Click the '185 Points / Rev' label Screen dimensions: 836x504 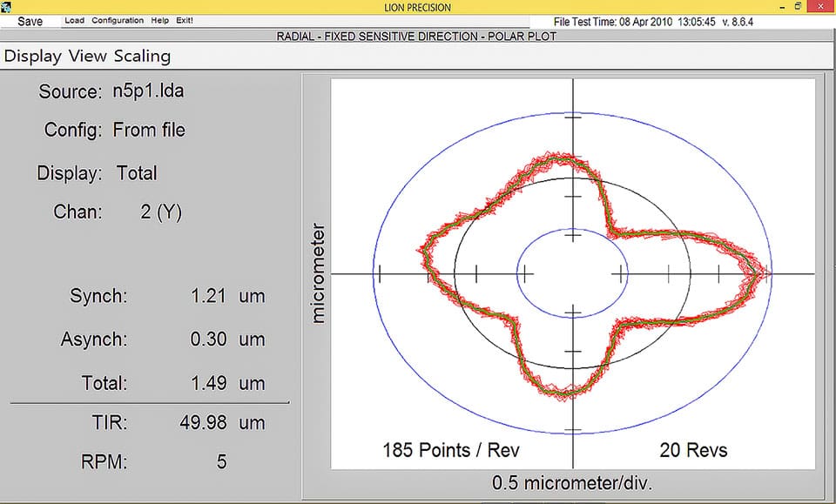[451, 450]
